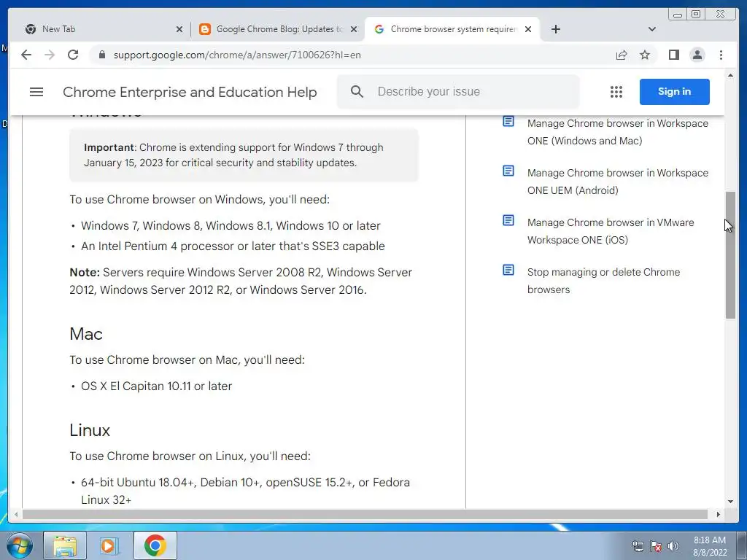Click "Windows 7, Windows 8, Windows 8.1" bullet
The height and width of the screenshot is (560, 747).
coord(231,225)
